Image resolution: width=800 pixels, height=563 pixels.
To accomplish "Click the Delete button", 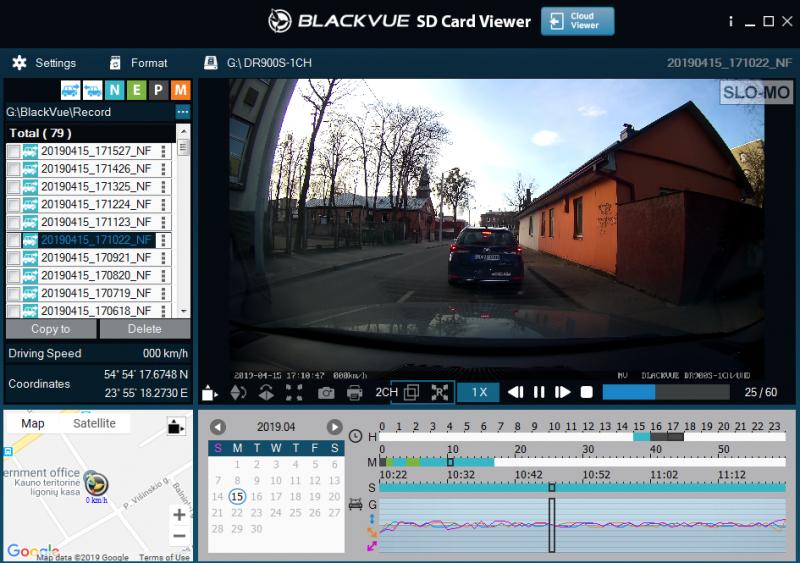I will (x=145, y=329).
